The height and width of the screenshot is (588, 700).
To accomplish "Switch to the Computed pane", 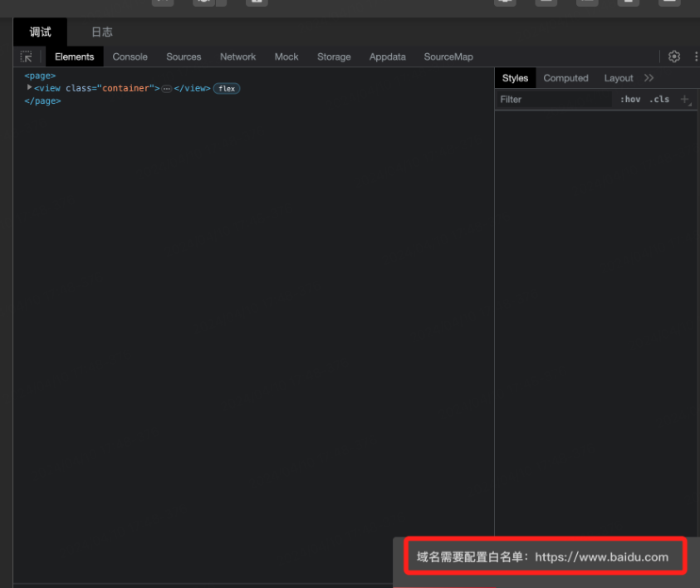I will [x=565, y=78].
